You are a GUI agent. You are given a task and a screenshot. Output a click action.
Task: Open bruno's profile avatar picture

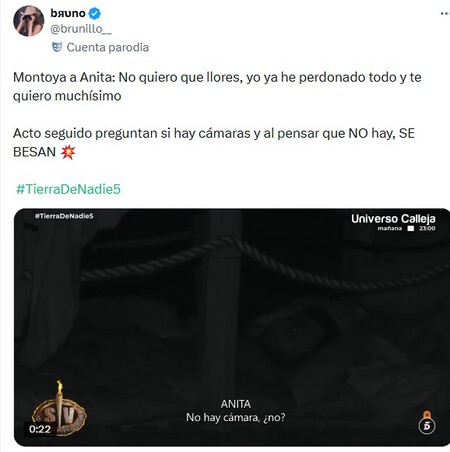28,21
